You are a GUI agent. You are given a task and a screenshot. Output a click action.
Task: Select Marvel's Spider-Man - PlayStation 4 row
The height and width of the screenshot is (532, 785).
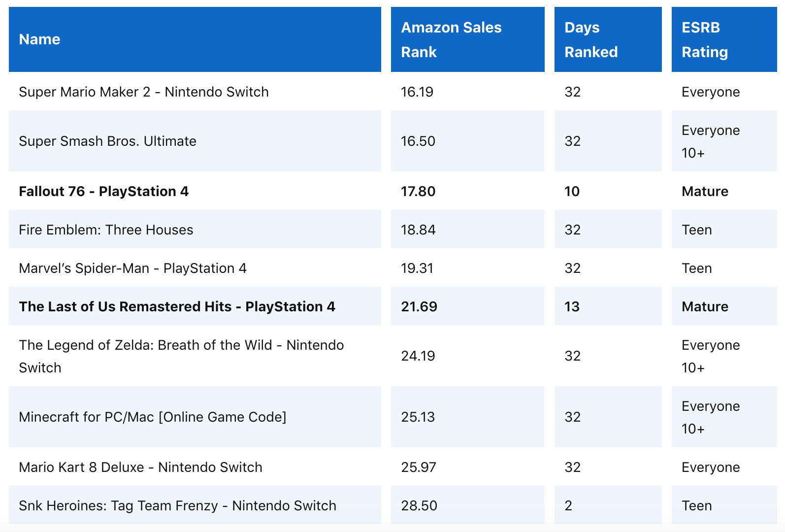pyautogui.click(x=132, y=268)
